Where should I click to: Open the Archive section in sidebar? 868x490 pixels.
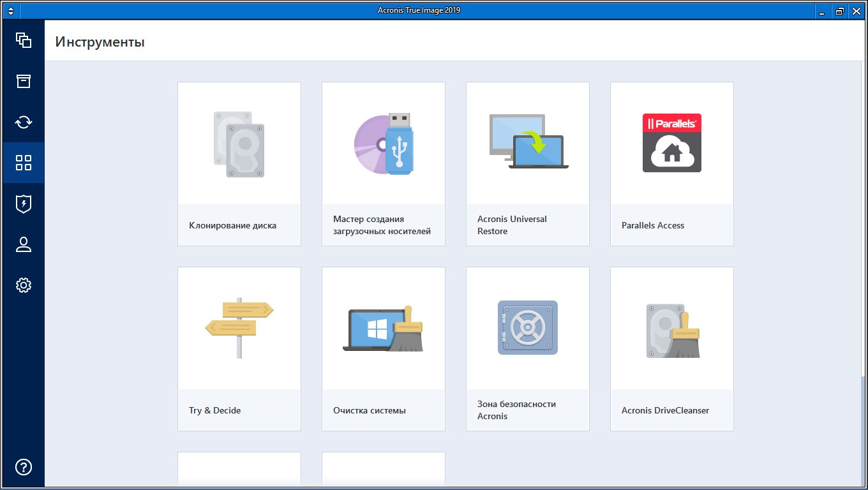24,81
